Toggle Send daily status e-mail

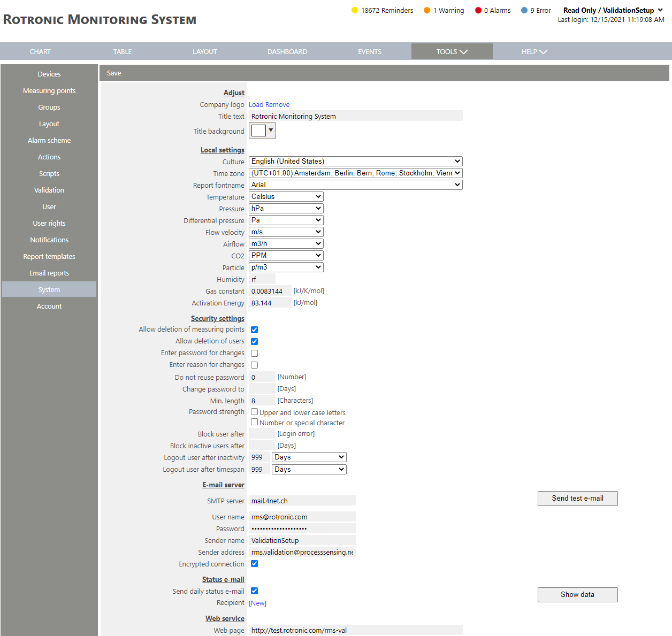(x=255, y=591)
